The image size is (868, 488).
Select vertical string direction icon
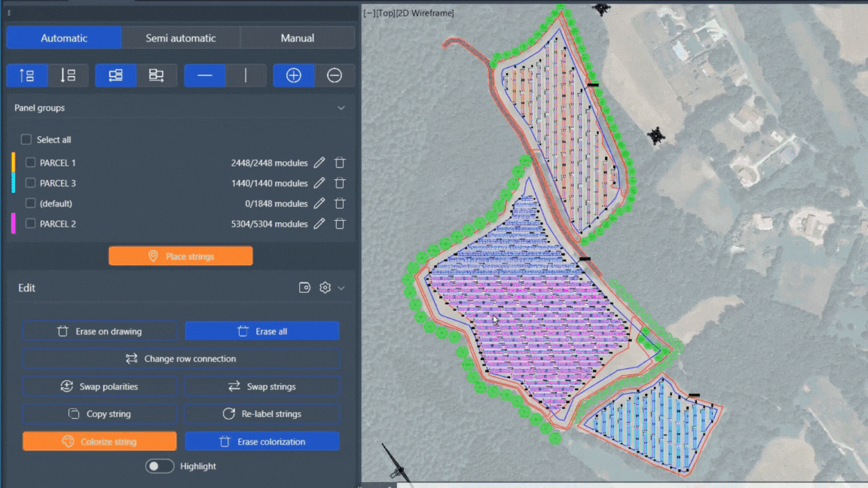246,75
